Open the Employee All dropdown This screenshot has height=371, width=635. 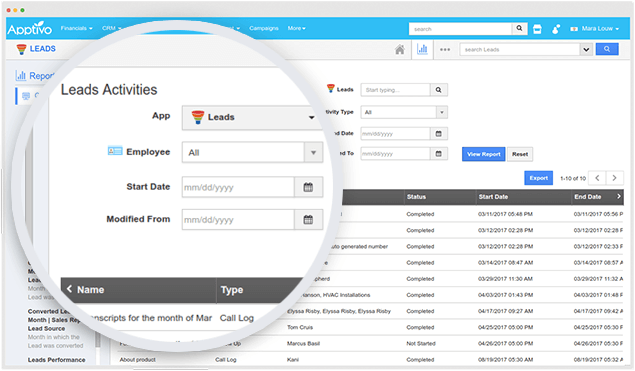coord(252,152)
